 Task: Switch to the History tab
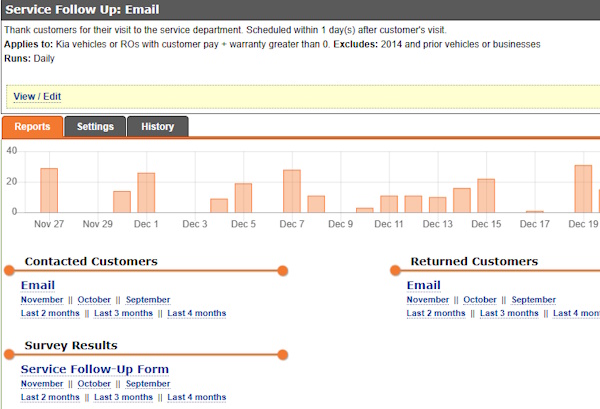157,127
